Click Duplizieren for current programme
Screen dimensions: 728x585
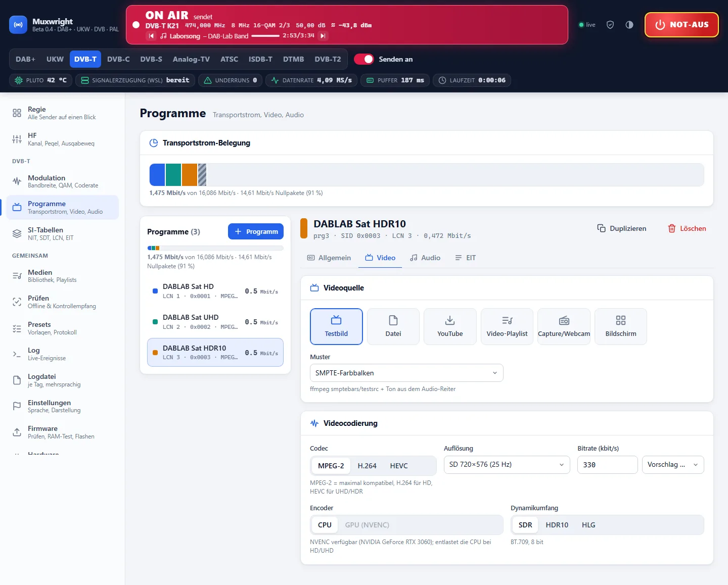[x=622, y=228]
